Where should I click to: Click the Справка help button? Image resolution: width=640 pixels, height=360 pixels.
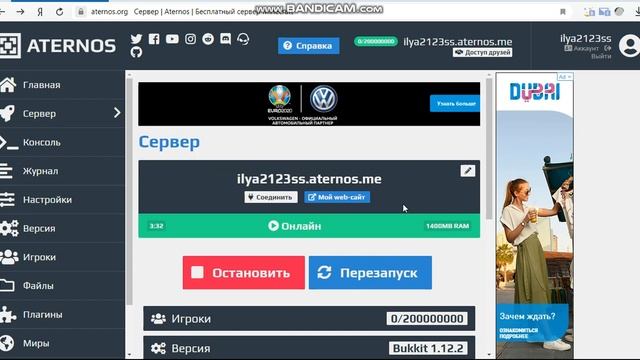click(309, 46)
